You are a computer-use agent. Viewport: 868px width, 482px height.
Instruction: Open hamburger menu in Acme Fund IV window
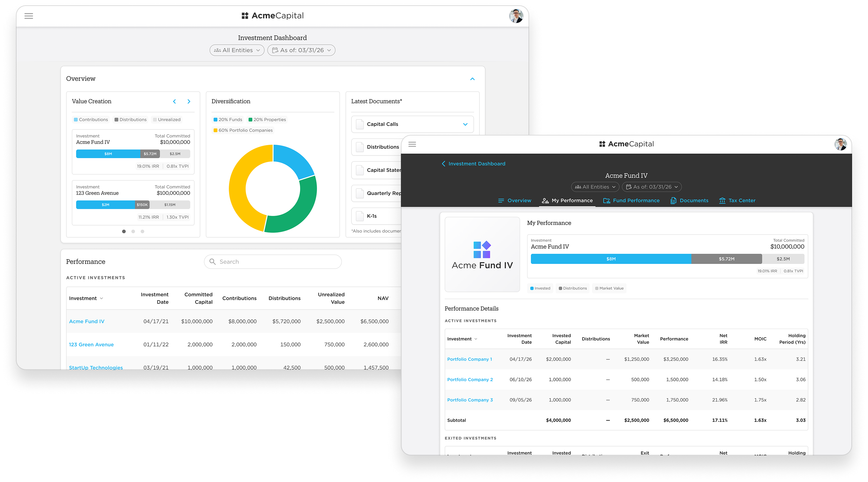tap(412, 144)
